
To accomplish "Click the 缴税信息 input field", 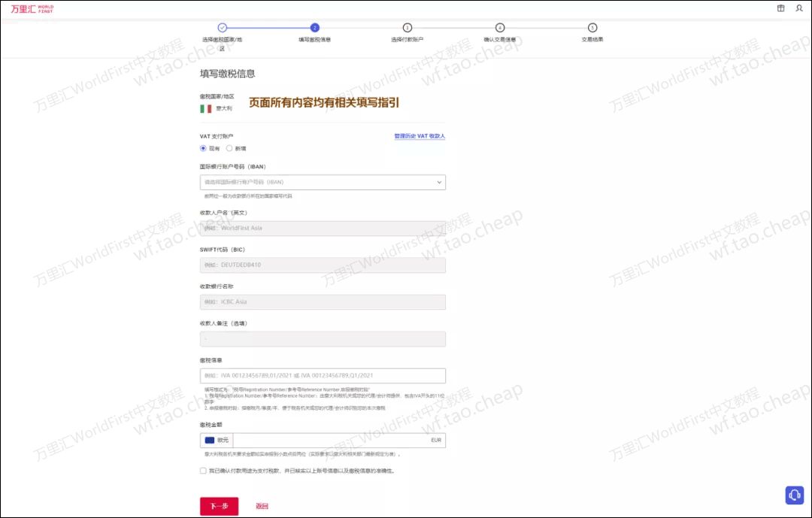I will click(323, 376).
